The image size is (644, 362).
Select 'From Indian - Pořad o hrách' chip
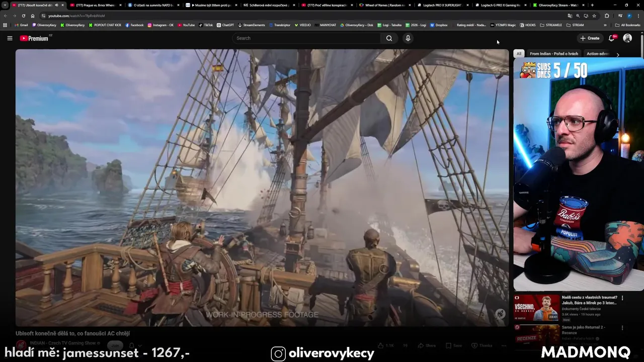(x=554, y=54)
